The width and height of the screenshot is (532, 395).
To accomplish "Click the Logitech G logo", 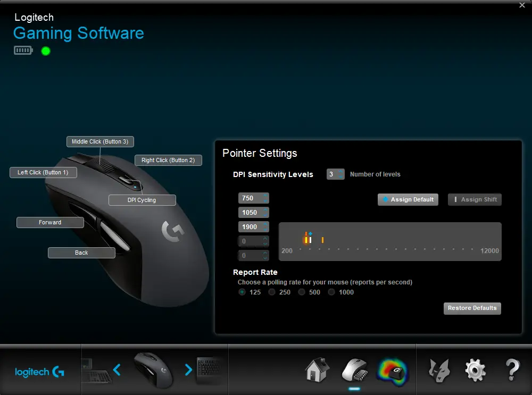I will 40,372.
